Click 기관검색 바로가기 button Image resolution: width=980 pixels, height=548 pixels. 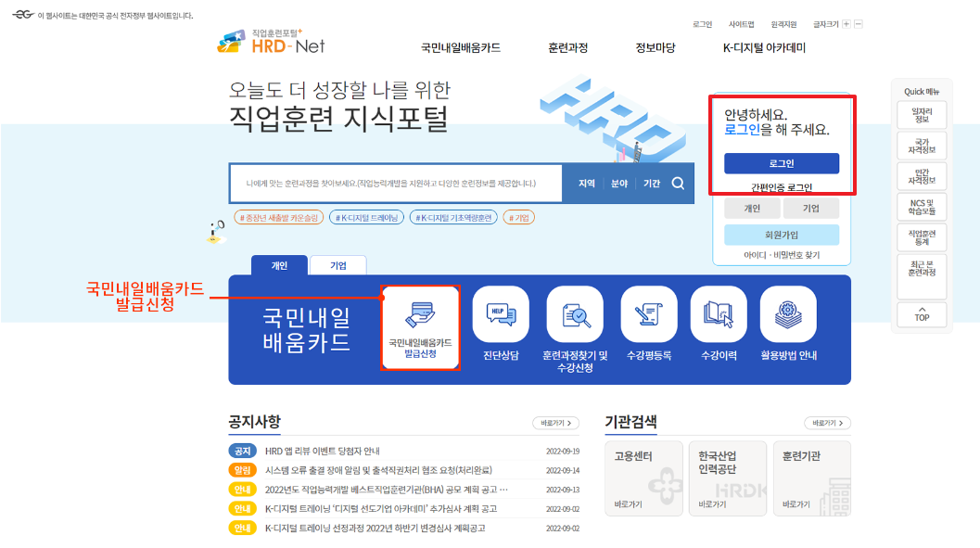(828, 423)
